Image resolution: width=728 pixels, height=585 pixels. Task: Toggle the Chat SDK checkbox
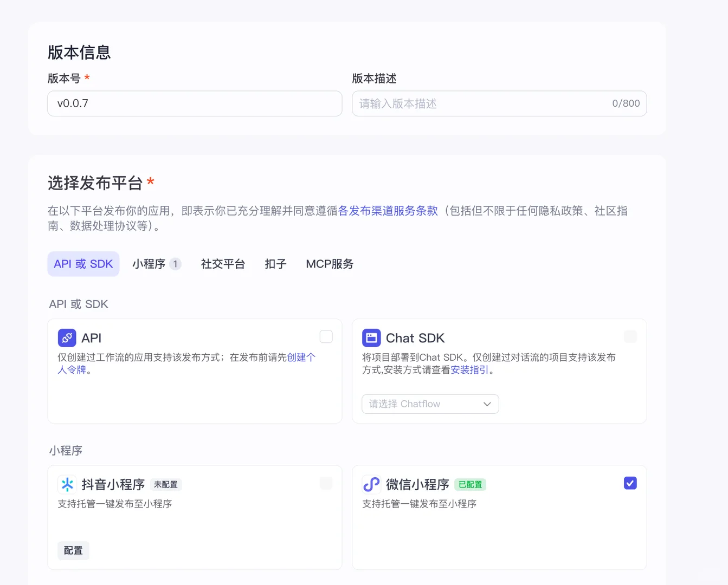coord(630,337)
